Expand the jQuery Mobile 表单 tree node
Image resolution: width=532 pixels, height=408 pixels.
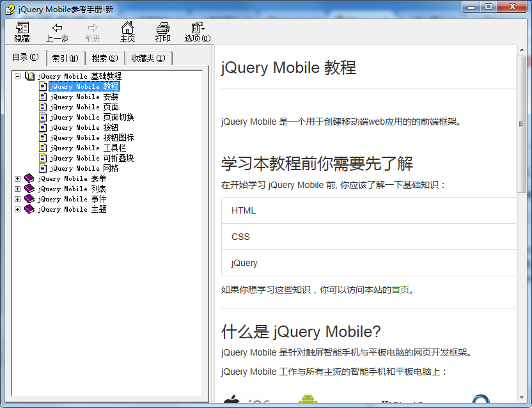point(17,178)
